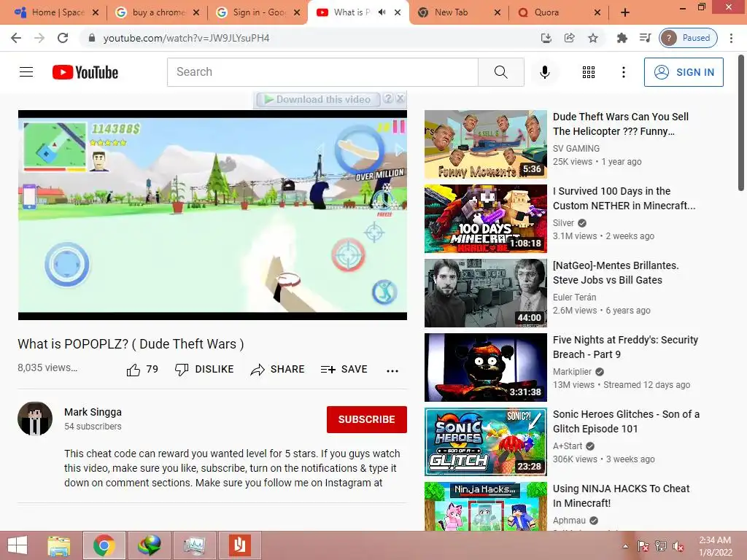The image size is (747, 560).
Task: Click SAVE to playlist button
Action: (344, 370)
